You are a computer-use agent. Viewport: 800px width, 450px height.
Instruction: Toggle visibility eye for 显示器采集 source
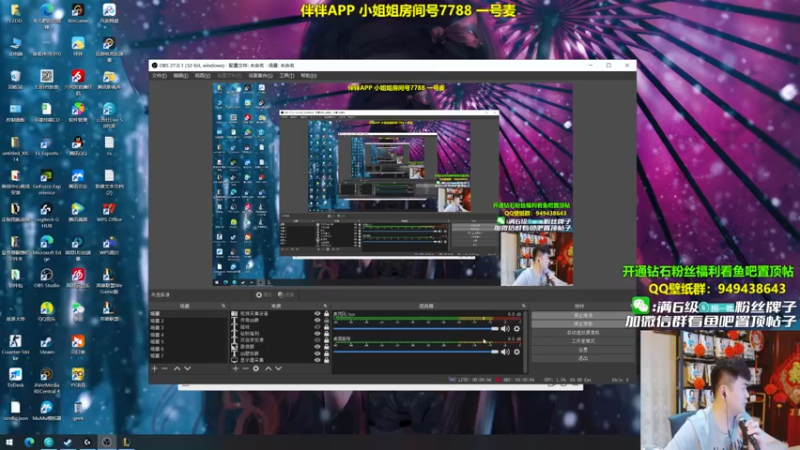317,360
